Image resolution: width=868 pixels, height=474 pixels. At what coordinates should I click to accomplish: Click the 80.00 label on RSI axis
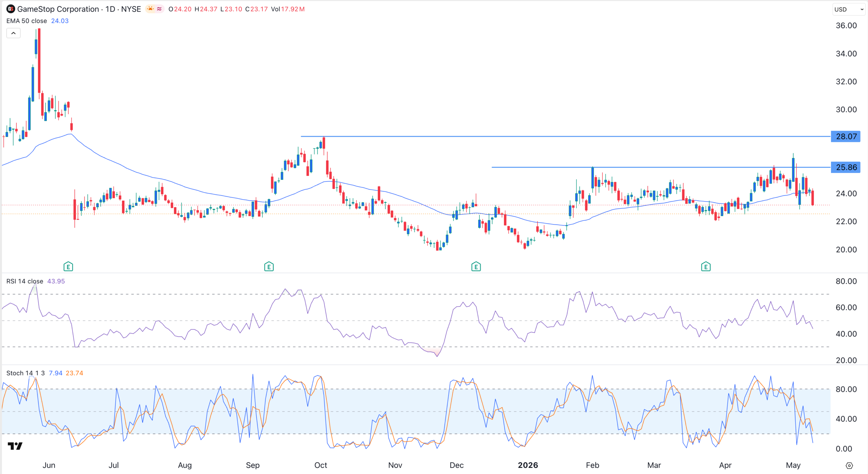[846, 281]
